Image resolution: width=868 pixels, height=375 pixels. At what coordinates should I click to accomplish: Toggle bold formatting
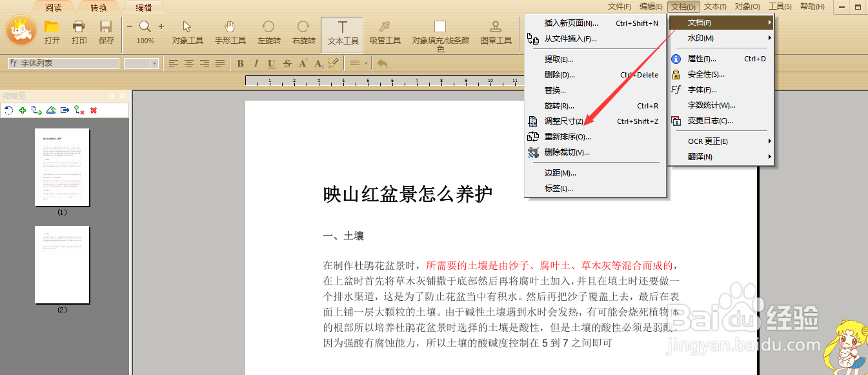pyautogui.click(x=239, y=63)
